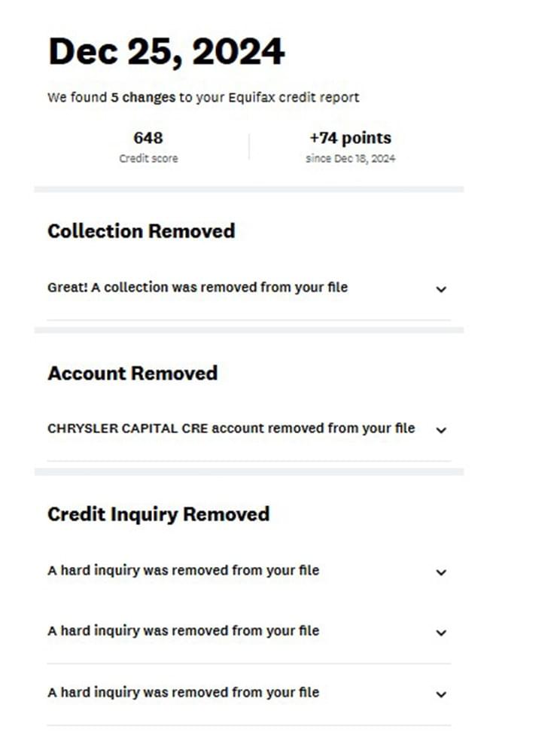The image size is (560, 735).
Task: Expand the first hard inquiry removed chevron
Action: (441, 572)
